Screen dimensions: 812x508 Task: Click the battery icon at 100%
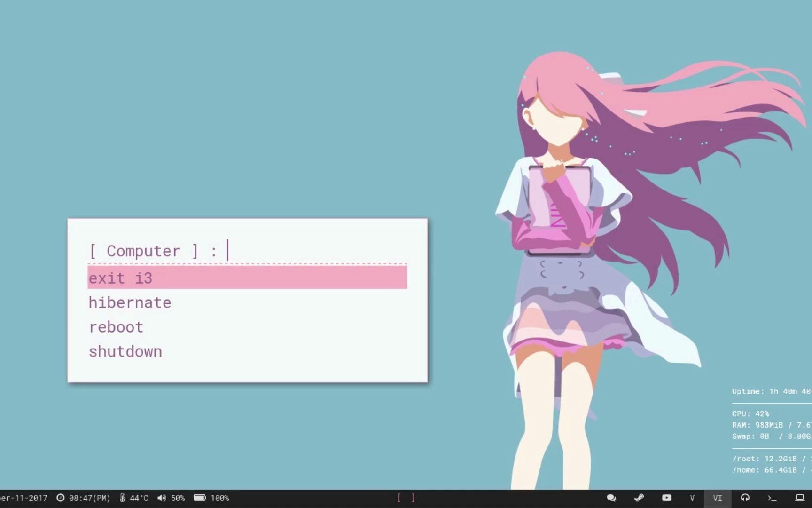201,498
